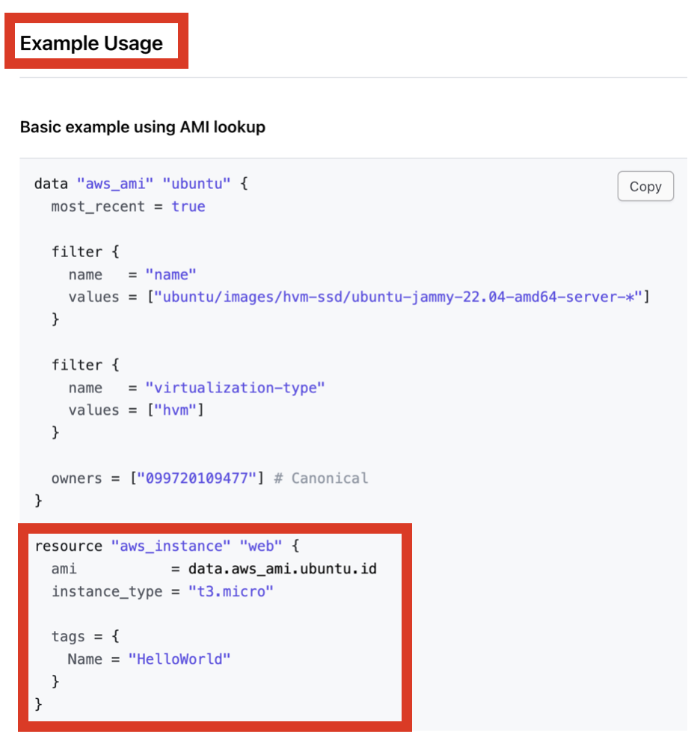700x737 pixels.
Task: Click the Copy button in code block
Action: click(645, 186)
